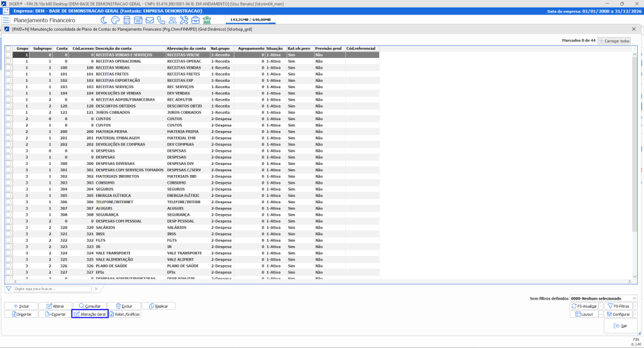Click the memory usage indicator 142,31MB / 640,00MB
Image resolution: width=644 pixels, height=348 pixels.
[x=250, y=20]
